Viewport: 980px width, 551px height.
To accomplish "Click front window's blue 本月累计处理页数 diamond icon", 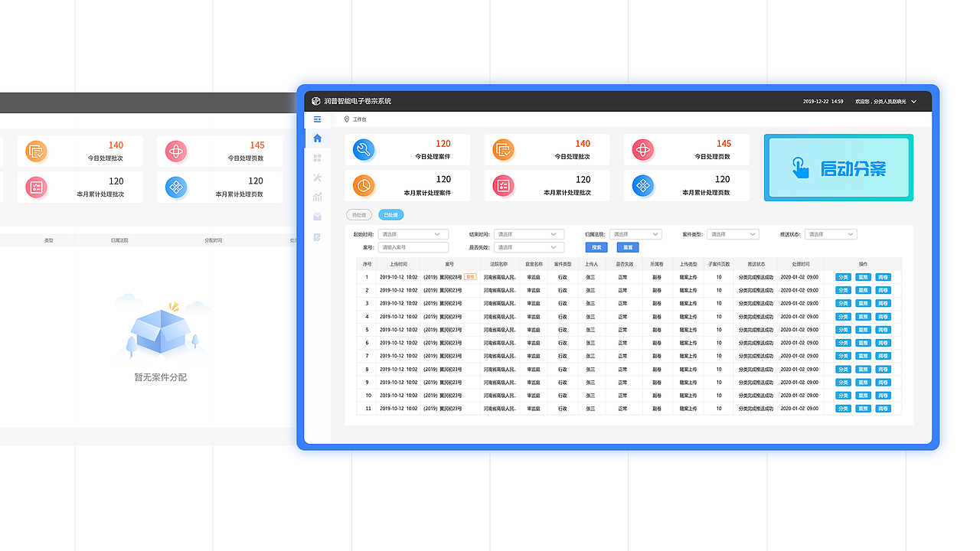I will [643, 185].
